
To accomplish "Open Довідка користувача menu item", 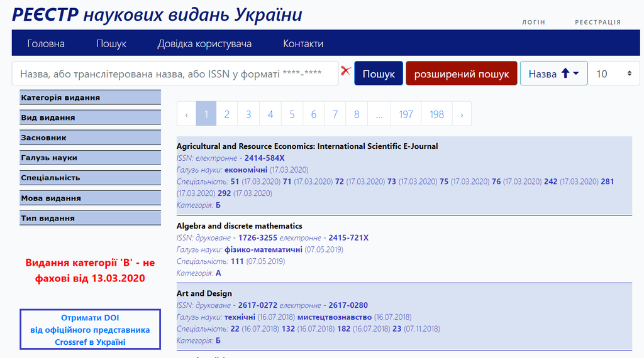I will click(204, 43).
